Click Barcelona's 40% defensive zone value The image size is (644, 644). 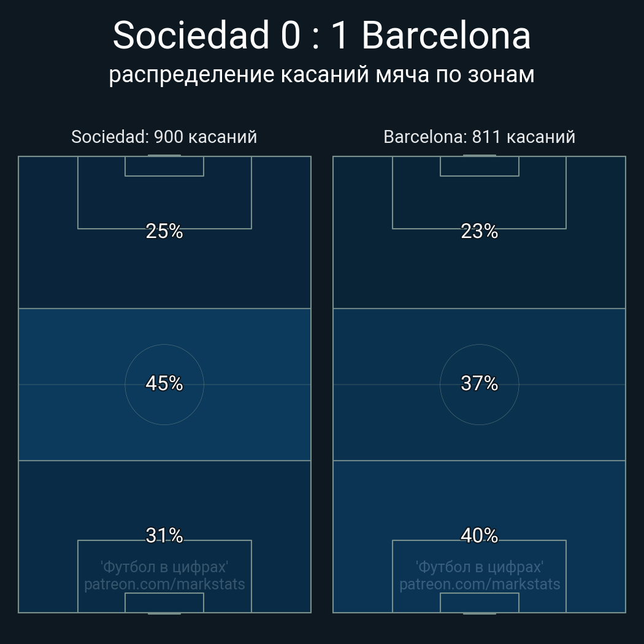[x=479, y=535]
